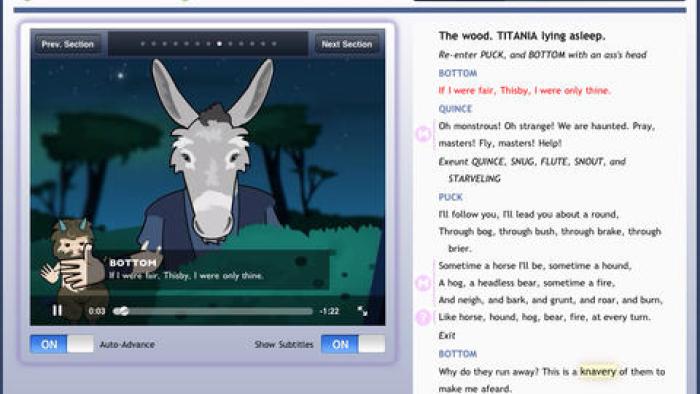The height and width of the screenshot is (394, 700).
Task: Click the highlighted white current-section dot
Action: [219, 44]
